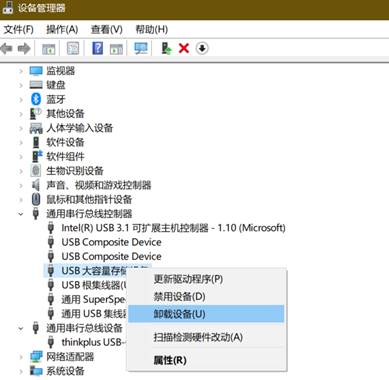Select the USB 根集线器 device

[x=94, y=285]
